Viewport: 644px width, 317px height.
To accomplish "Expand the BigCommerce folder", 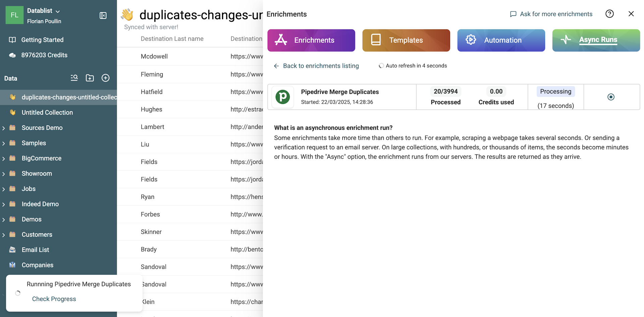I will [x=4, y=158].
